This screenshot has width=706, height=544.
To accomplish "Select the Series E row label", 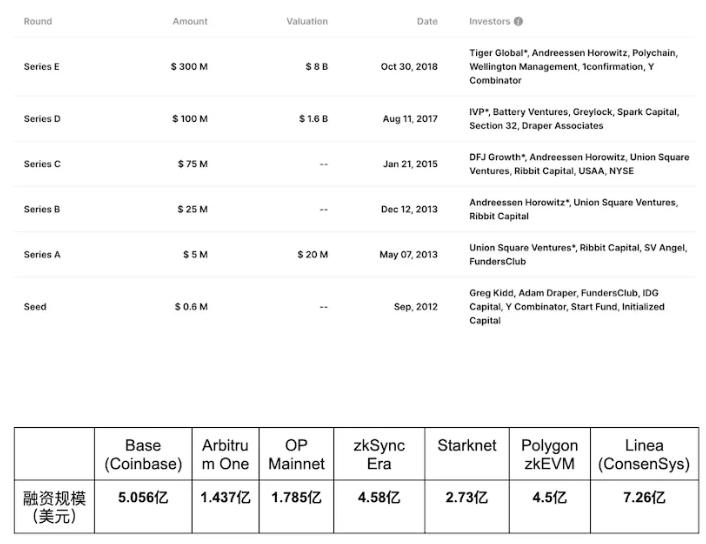I will (x=41, y=67).
